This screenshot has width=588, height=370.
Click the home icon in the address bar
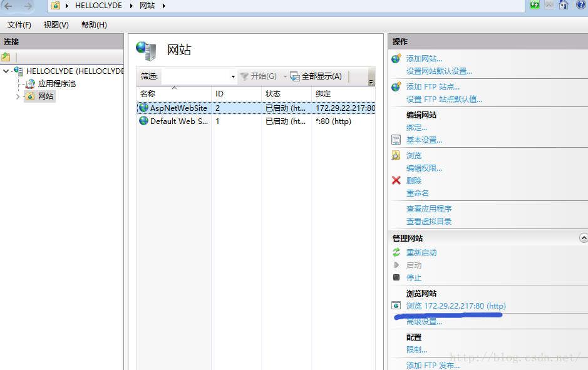563,5
